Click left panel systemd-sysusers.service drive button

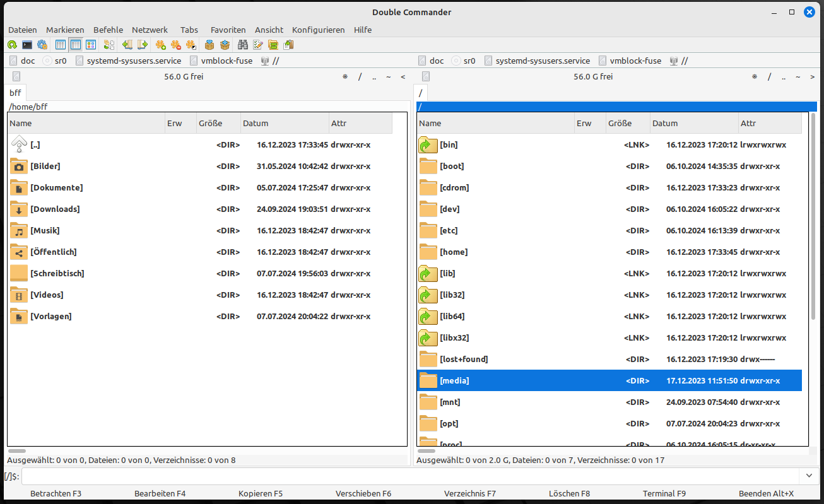click(128, 61)
